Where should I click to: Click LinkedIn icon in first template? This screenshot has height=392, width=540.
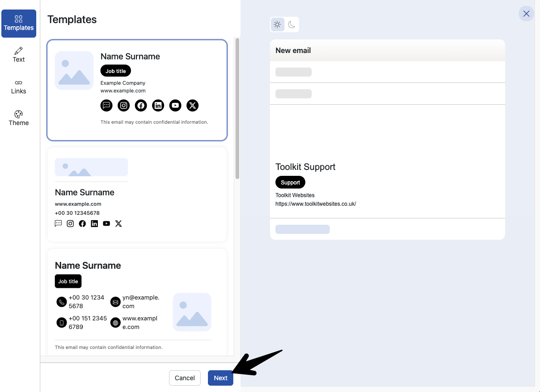click(158, 106)
